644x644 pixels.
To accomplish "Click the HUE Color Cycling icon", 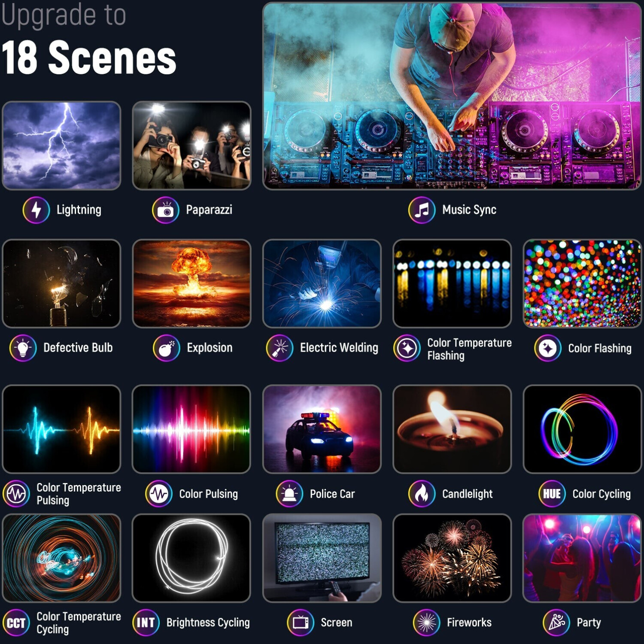I will 552,494.
